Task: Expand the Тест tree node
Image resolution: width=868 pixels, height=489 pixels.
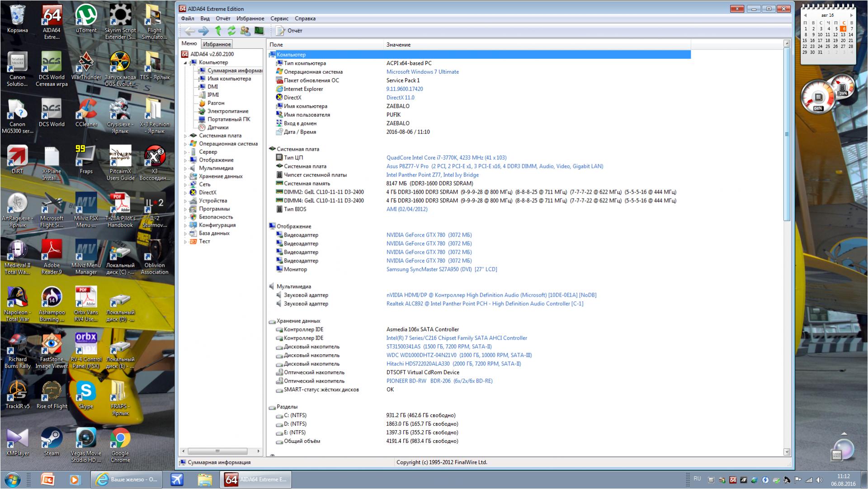Action: point(185,242)
